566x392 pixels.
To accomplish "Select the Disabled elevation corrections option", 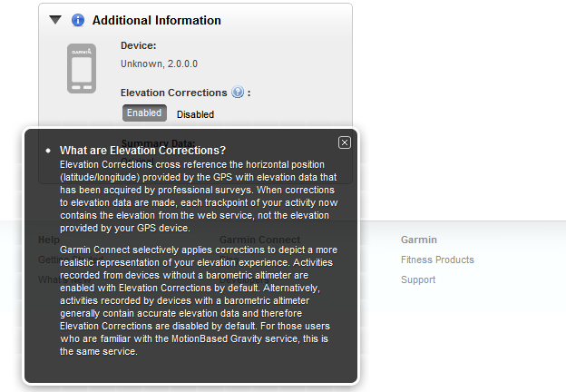I will [195, 114].
